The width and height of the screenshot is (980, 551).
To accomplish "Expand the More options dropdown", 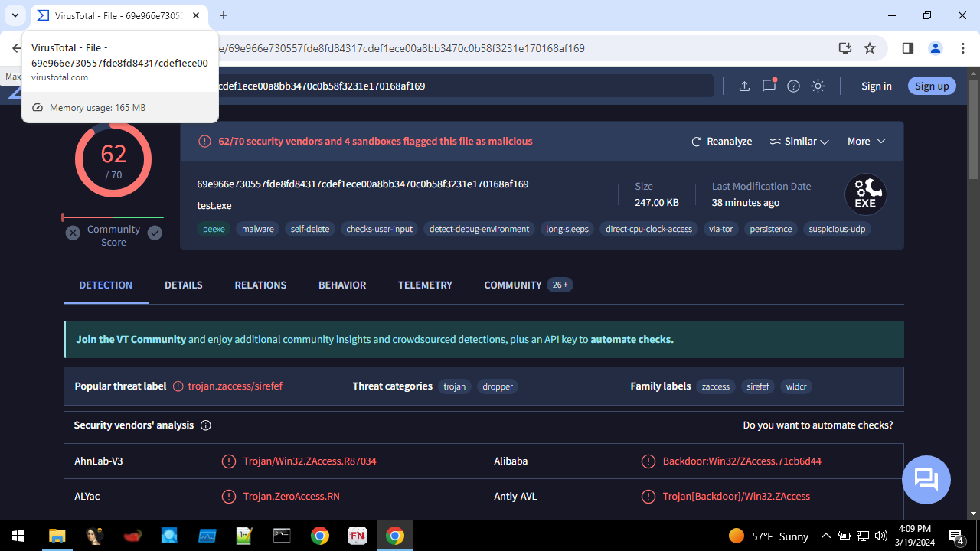I will 865,141.
